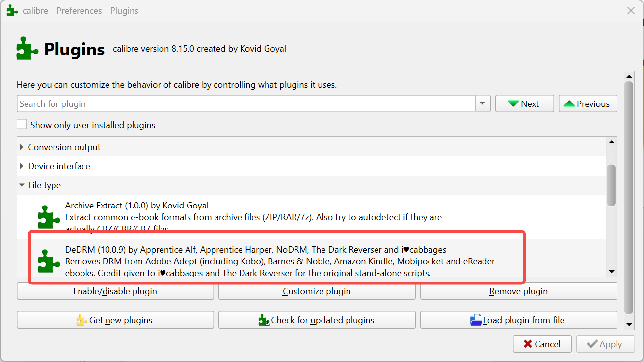Viewport: 644px width, 362px height.
Task: Collapse the File type category
Action: tap(22, 185)
